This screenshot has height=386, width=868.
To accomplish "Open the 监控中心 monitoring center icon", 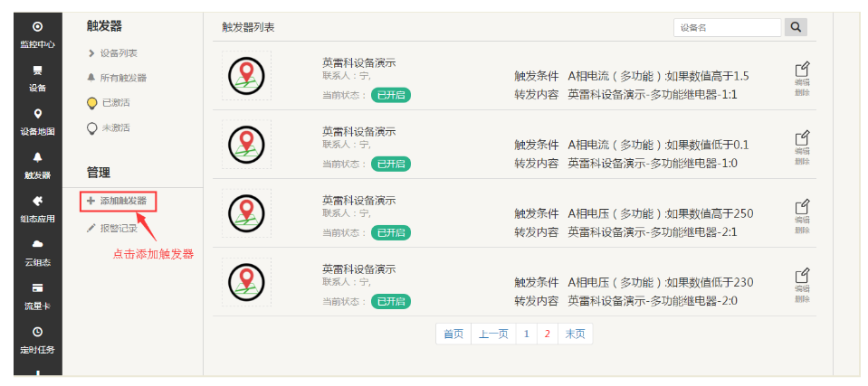I will (x=37, y=34).
